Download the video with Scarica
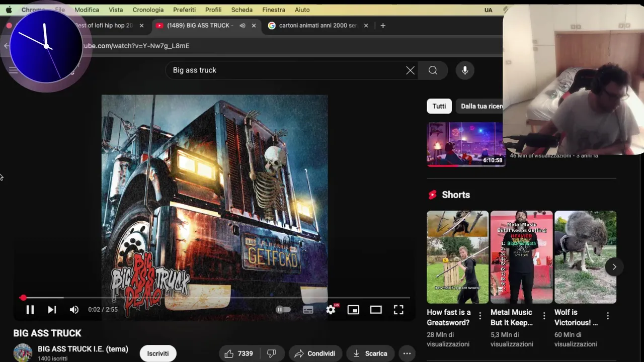Image resolution: width=644 pixels, height=362 pixels. (370, 353)
